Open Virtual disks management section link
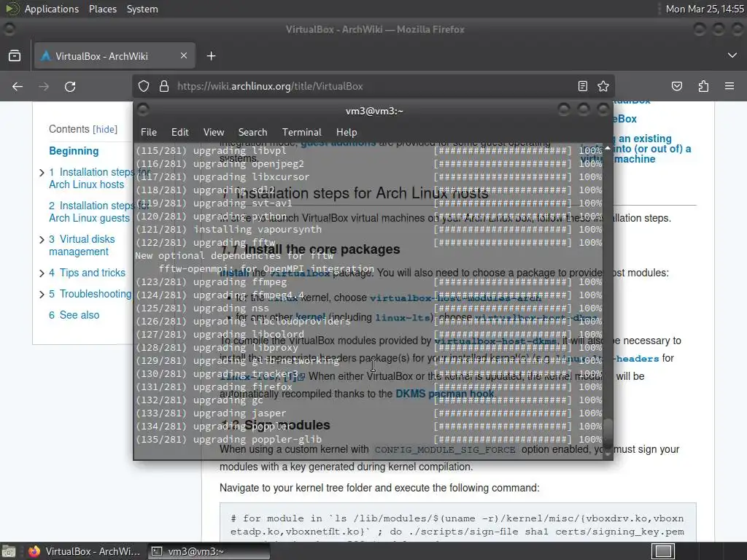 82,245
